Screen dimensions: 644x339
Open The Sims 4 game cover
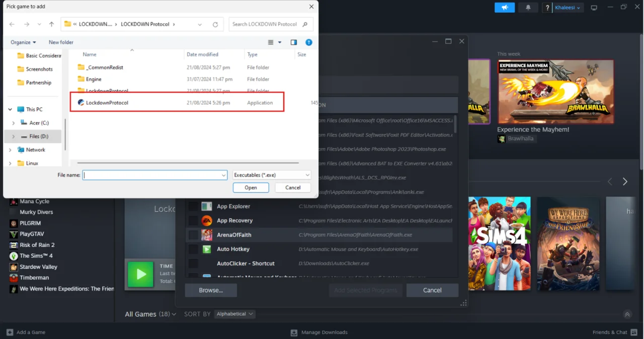(499, 243)
